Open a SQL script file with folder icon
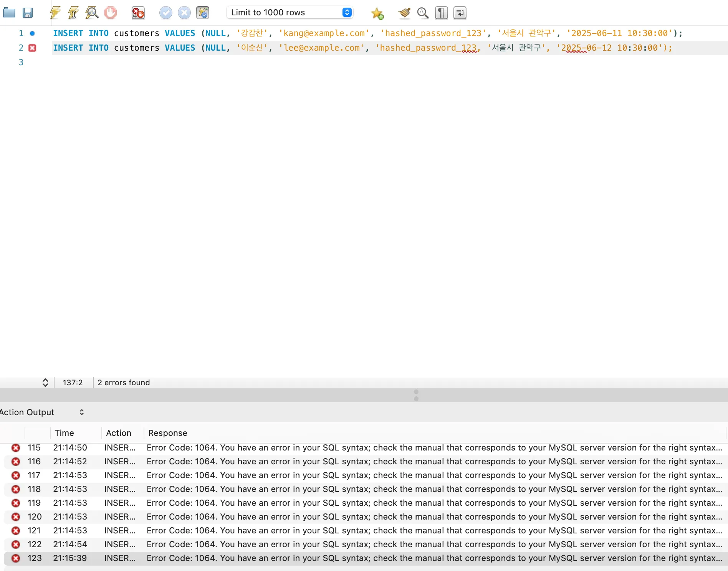The image size is (728, 571). [9, 13]
